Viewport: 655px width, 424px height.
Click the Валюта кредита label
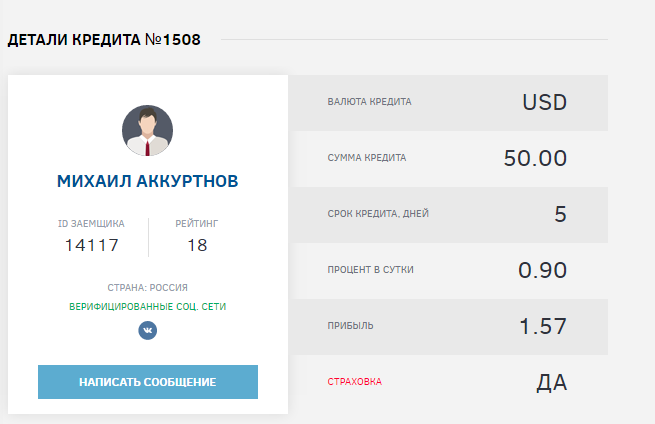[369, 102]
